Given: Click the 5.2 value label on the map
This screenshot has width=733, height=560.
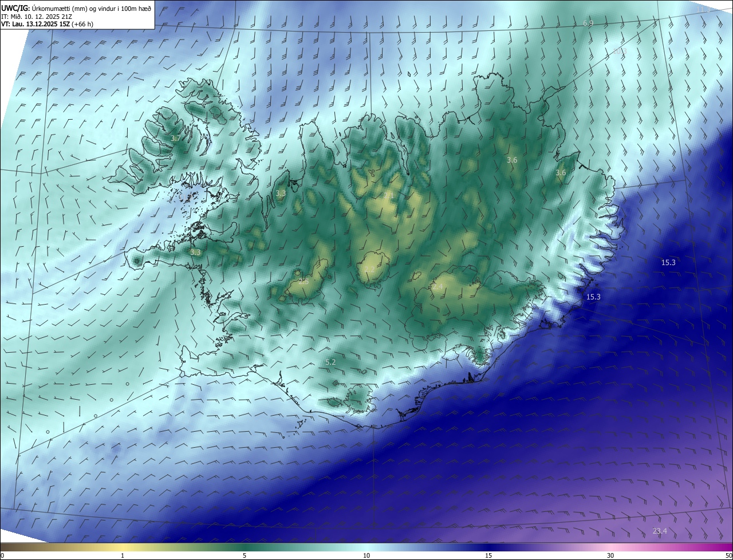Looking at the screenshot, I should [330, 362].
